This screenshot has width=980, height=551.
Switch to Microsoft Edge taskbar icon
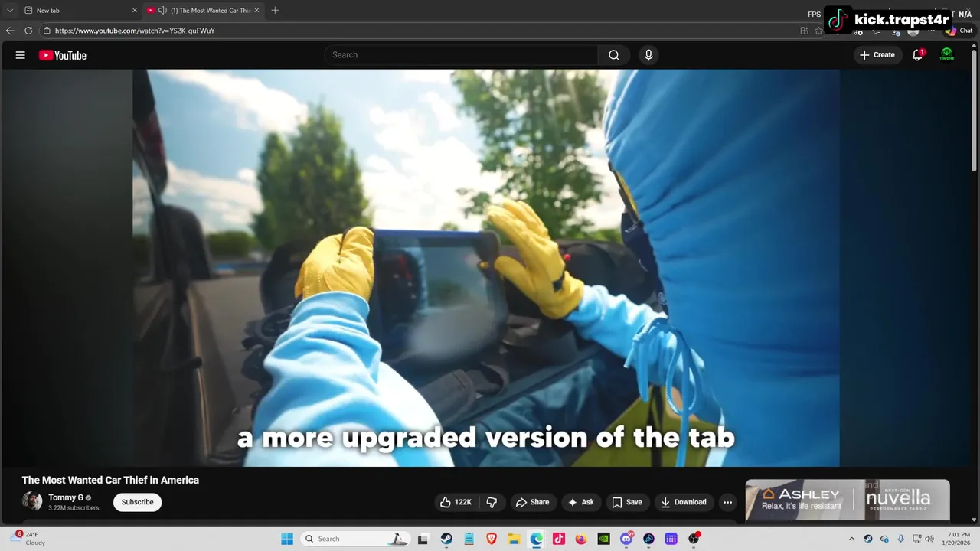[537, 539]
